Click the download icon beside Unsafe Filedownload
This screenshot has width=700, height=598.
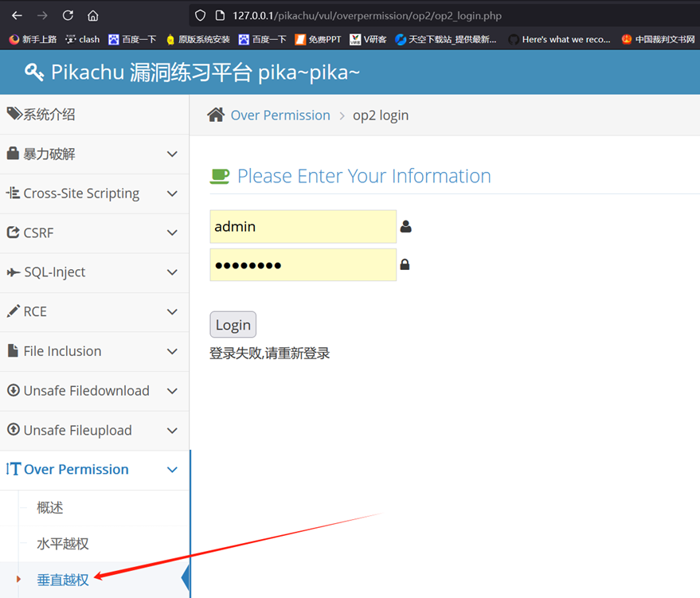(x=14, y=390)
